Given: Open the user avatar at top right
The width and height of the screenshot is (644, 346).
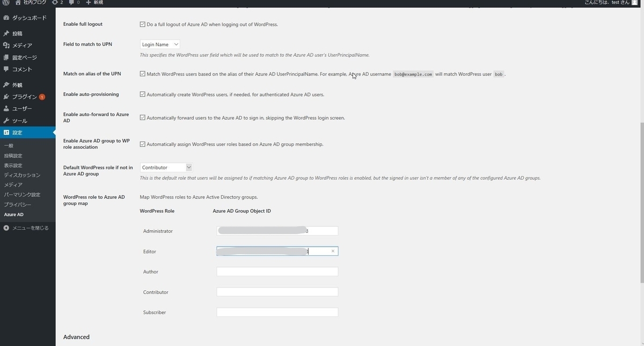Looking at the screenshot, I should (x=635, y=3).
